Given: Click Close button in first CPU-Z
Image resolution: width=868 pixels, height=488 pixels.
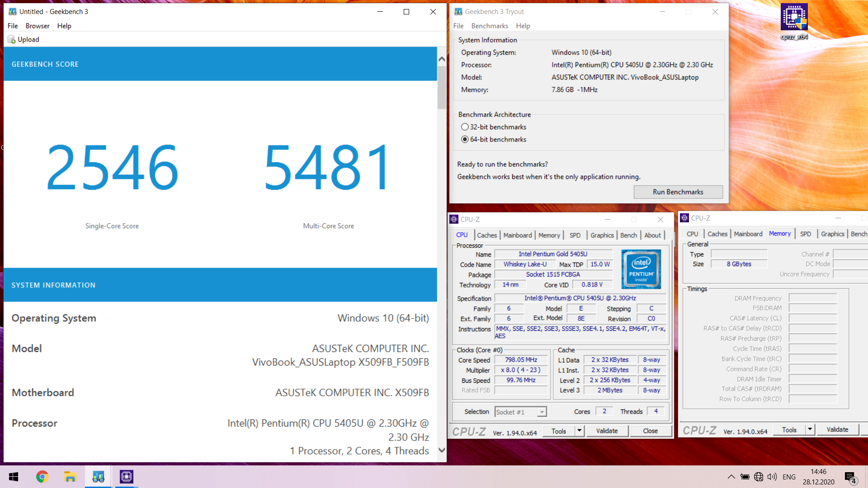Looking at the screenshot, I should [650, 431].
